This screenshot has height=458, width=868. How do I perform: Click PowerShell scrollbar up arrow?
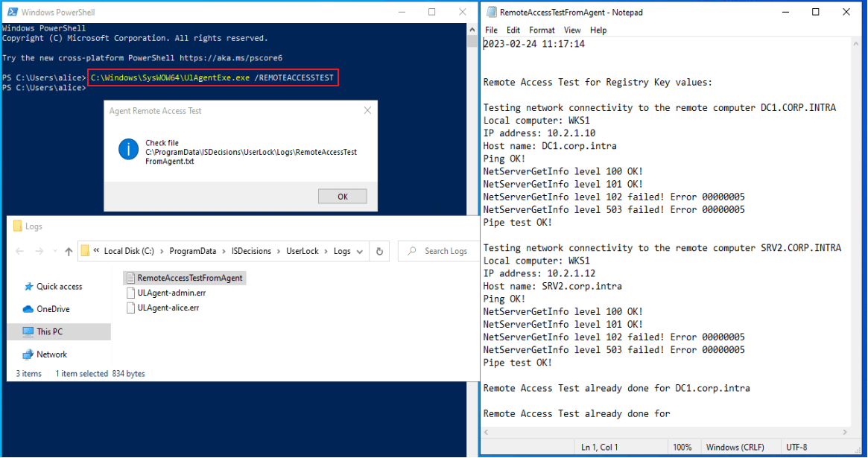472,29
